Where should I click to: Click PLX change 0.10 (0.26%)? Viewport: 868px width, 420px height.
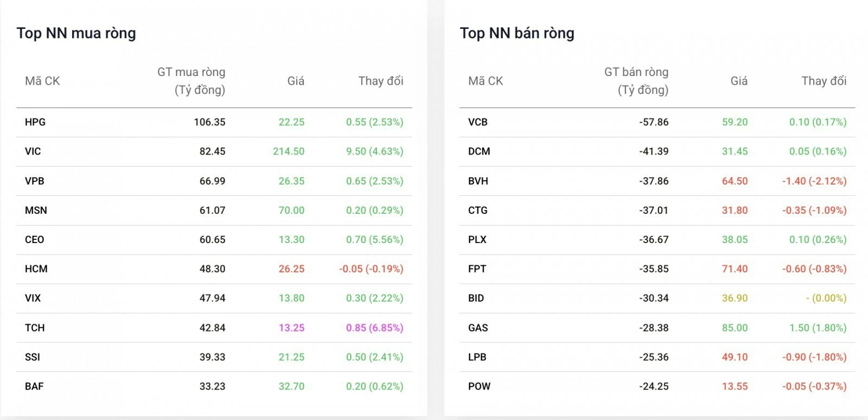[x=818, y=239]
